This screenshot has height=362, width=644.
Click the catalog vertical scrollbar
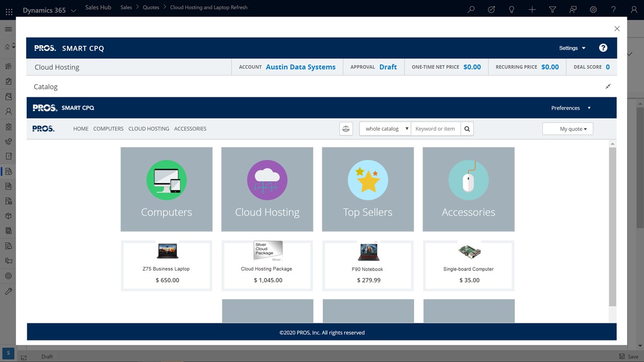coord(612,226)
